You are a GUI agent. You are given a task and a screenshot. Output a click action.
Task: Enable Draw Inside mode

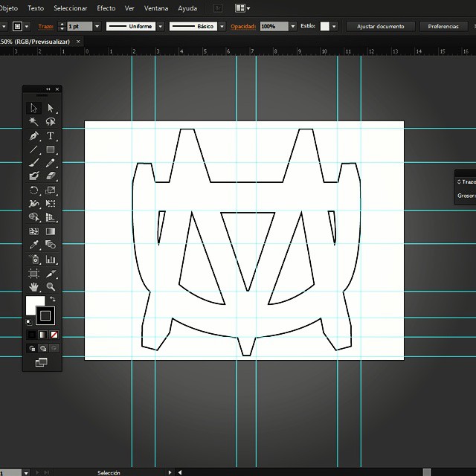pyautogui.click(x=54, y=348)
